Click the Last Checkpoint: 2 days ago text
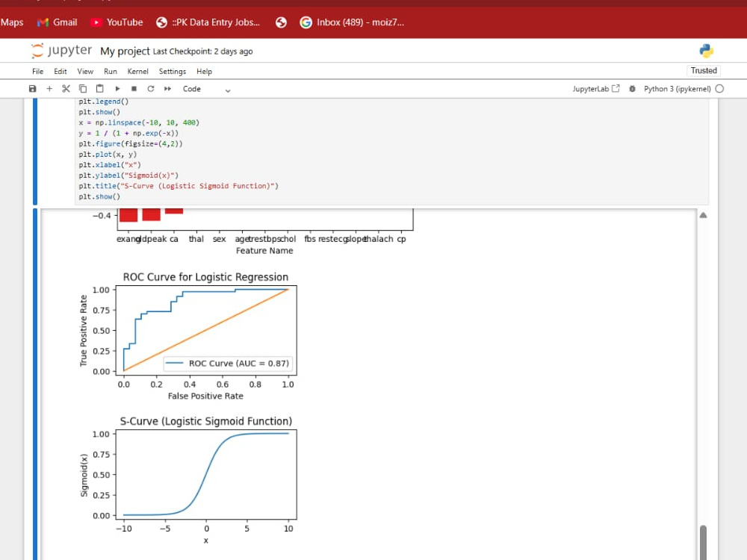The image size is (747, 560). click(x=203, y=52)
